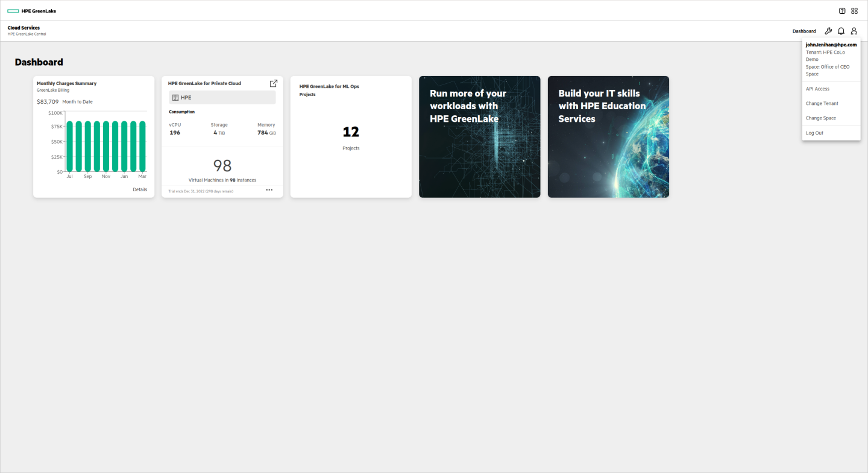Click 'Virtual Machines in 98 Instances' text
This screenshot has height=473, width=868.
[x=222, y=180]
